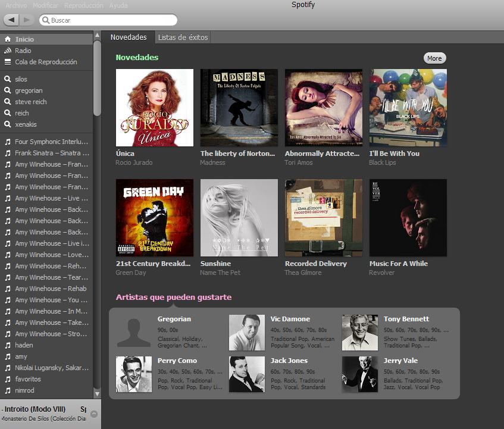Select the Novedades tab
504x429 pixels.
click(129, 37)
